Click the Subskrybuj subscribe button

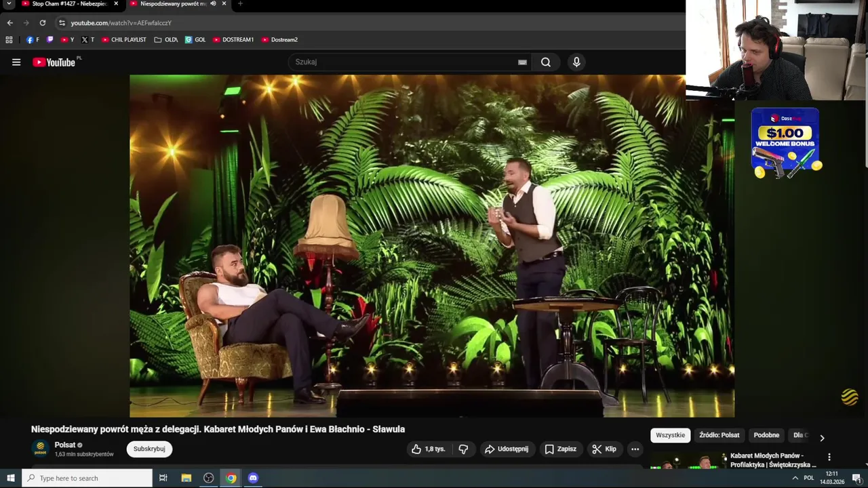pyautogui.click(x=149, y=449)
